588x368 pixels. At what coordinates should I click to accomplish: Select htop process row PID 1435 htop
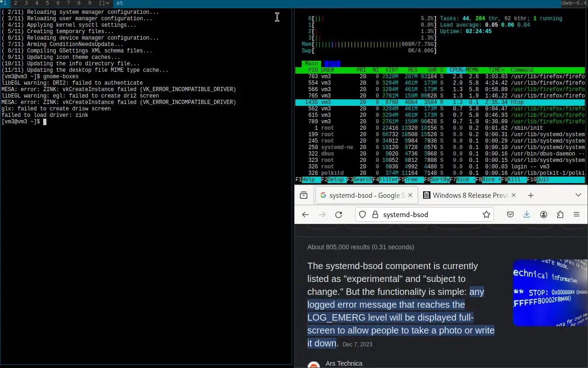click(440, 102)
